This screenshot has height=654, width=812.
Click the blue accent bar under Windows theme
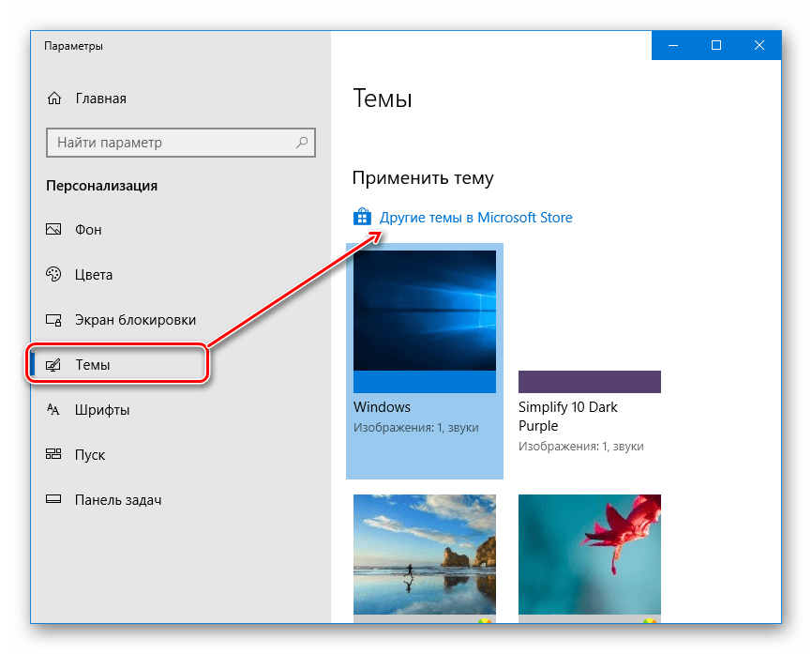425,381
